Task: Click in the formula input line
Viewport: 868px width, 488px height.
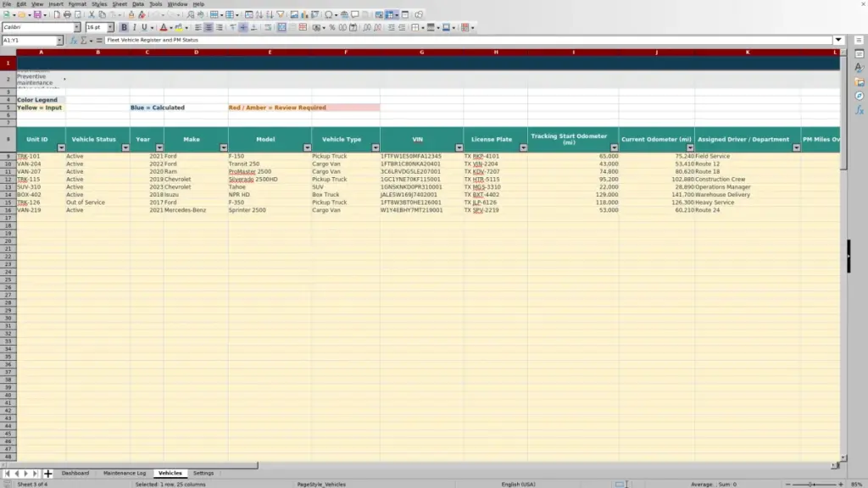Action: (468, 40)
